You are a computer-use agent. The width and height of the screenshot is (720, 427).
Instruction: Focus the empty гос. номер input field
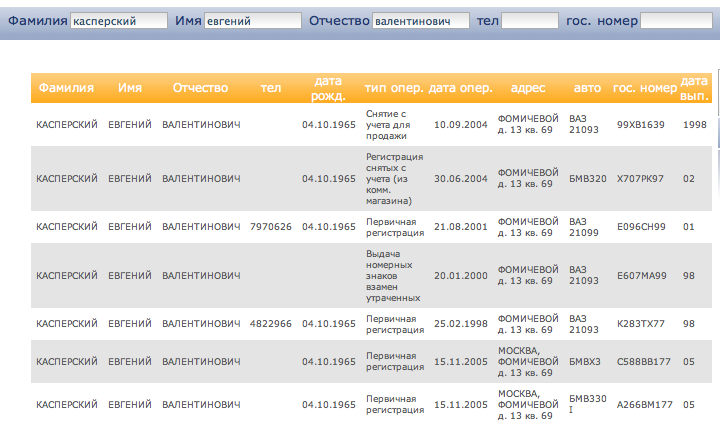point(676,21)
